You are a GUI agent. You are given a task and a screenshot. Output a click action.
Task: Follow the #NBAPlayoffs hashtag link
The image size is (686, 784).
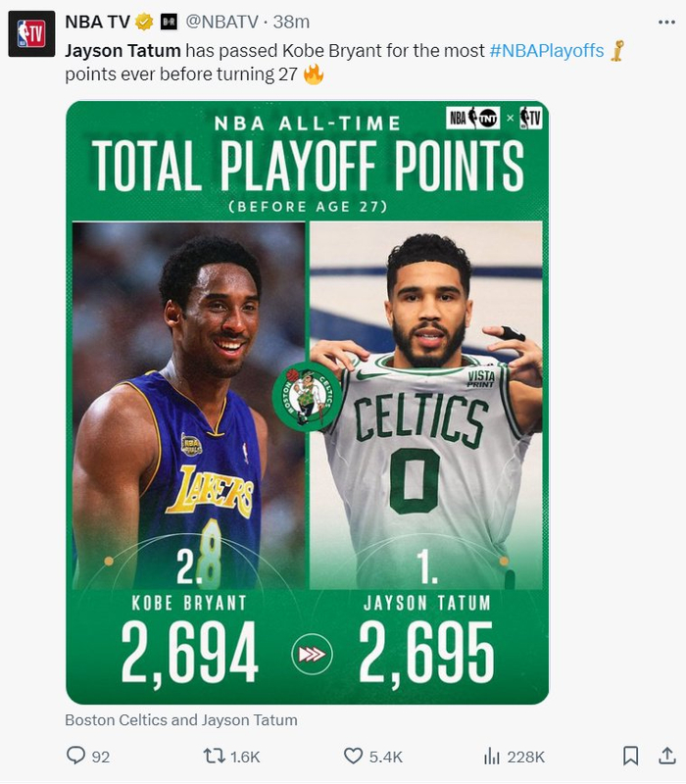point(546,51)
